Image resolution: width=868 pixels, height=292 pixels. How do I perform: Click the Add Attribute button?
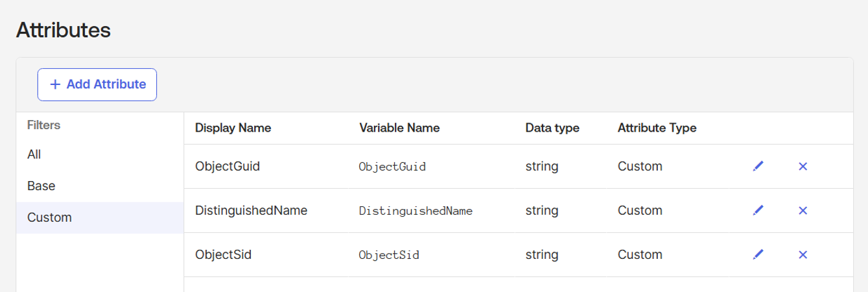97,84
